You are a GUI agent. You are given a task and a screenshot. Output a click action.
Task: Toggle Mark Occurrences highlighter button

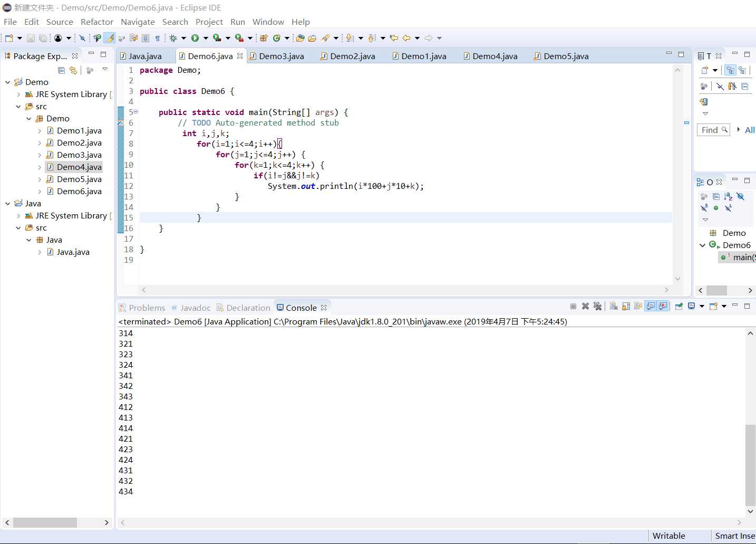(x=109, y=38)
